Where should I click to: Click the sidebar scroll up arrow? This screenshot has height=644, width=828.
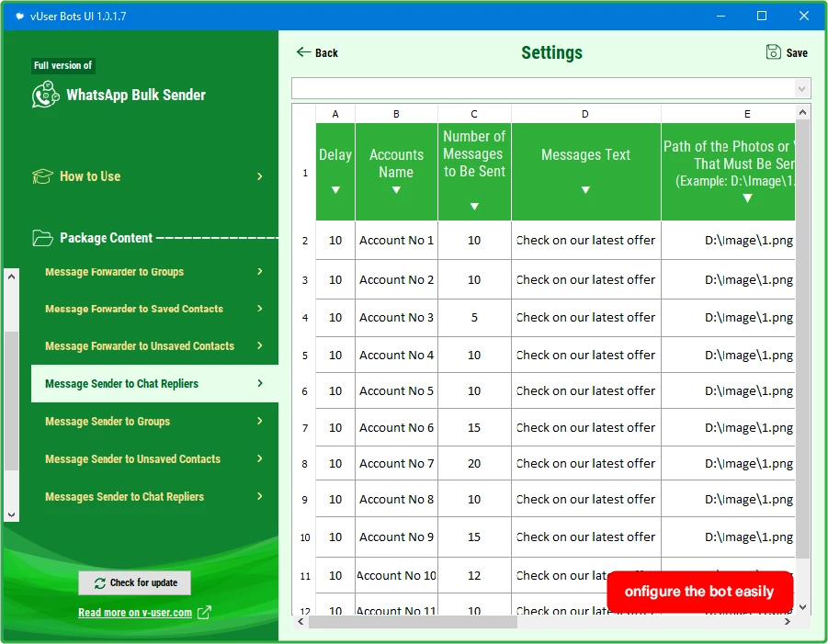[11, 277]
